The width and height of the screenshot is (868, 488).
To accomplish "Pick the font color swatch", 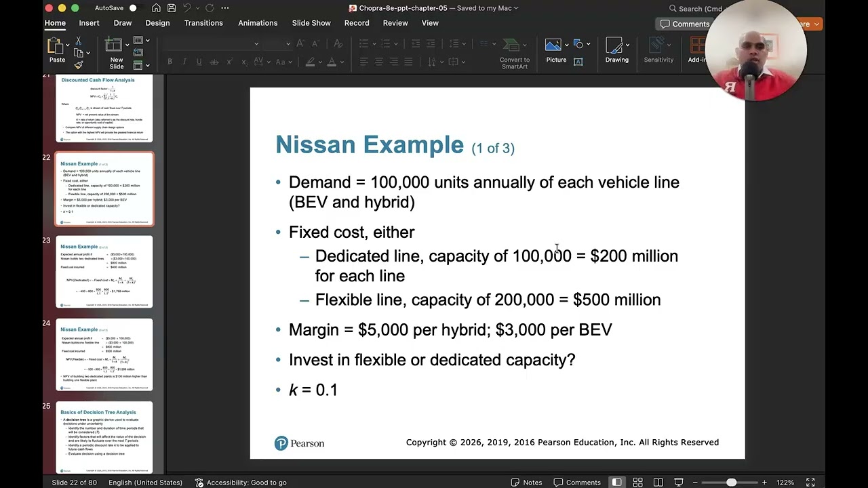I will [x=332, y=62].
